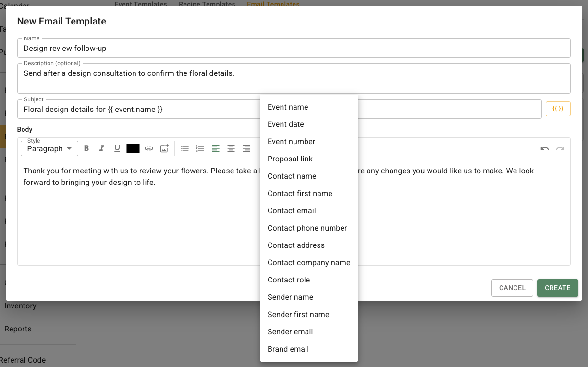Toggle bold formatting in body toolbar

coord(86,148)
